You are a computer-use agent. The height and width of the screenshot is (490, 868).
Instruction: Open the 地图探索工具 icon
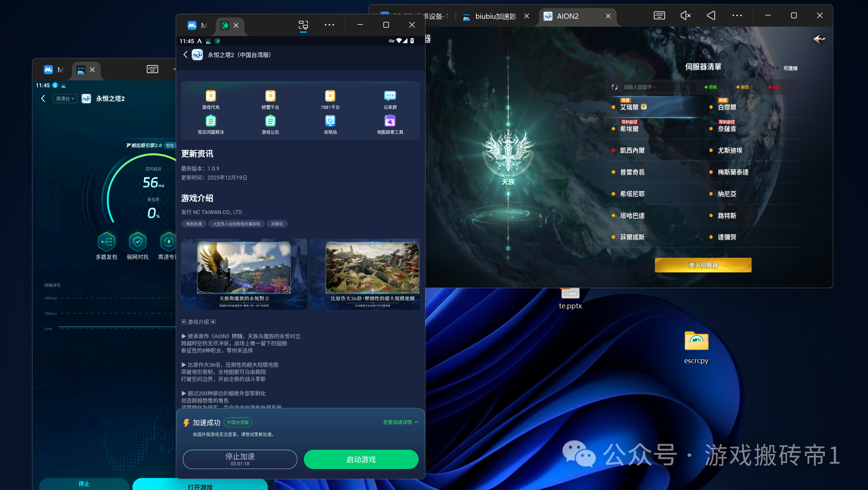click(x=390, y=121)
